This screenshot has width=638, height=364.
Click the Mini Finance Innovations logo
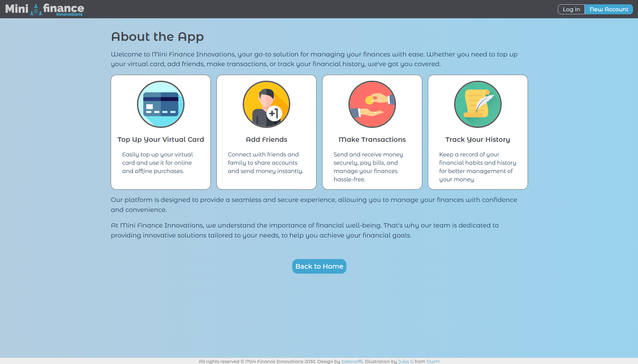coord(45,9)
